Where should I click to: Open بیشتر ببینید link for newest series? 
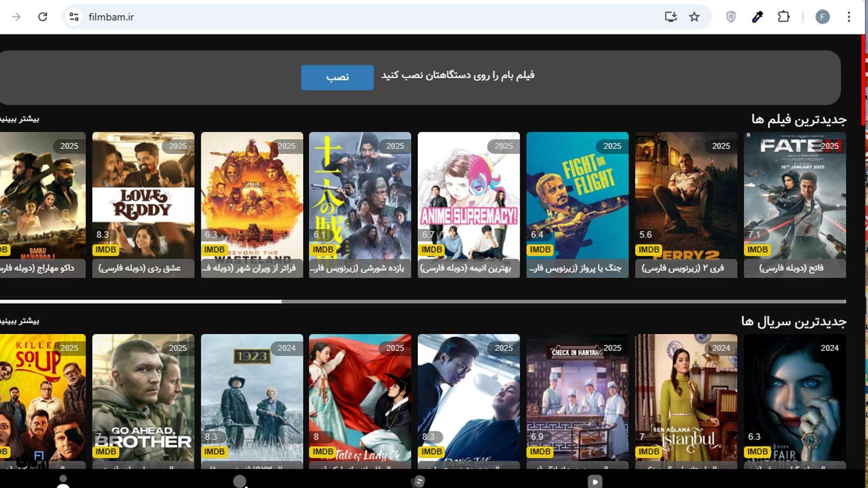click(20, 320)
